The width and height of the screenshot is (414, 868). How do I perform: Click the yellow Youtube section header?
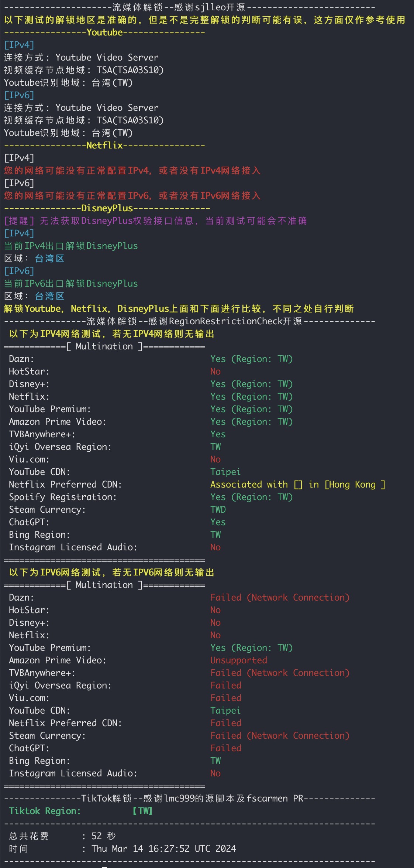pyautogui.click(x=104, y=33)
